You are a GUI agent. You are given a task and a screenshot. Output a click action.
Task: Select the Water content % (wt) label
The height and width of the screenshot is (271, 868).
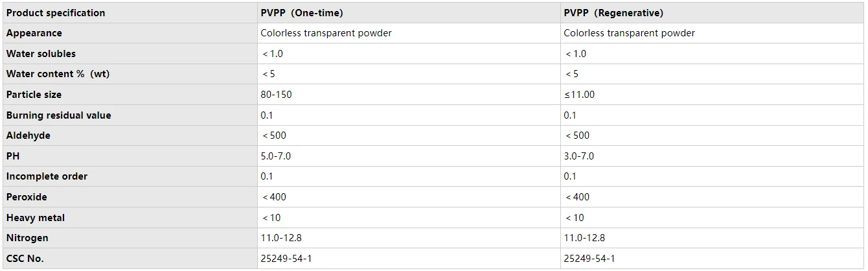coord(58,74)
